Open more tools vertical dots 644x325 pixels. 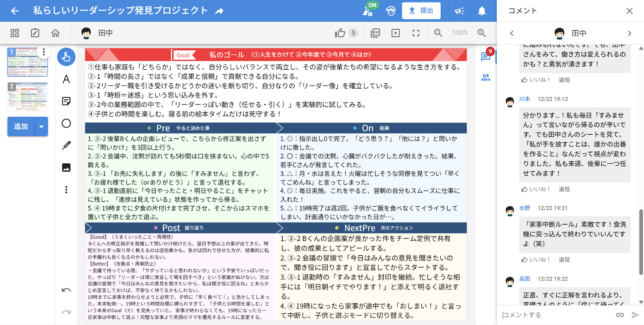click(66, 190)
